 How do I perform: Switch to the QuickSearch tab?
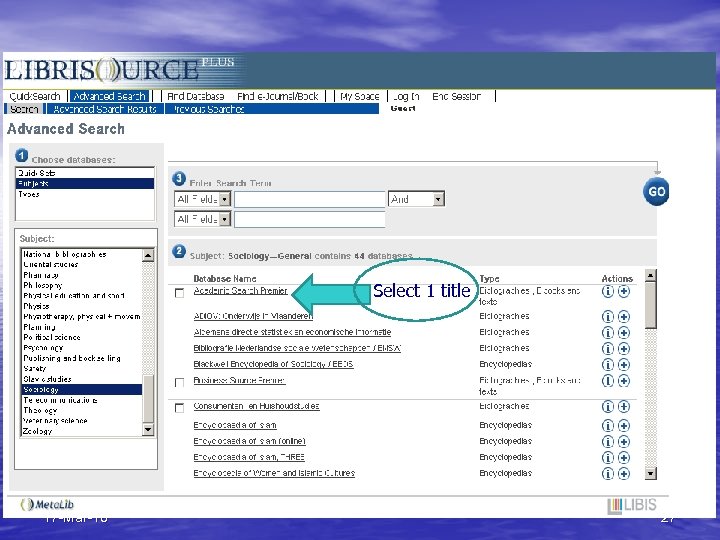(35, 96)
